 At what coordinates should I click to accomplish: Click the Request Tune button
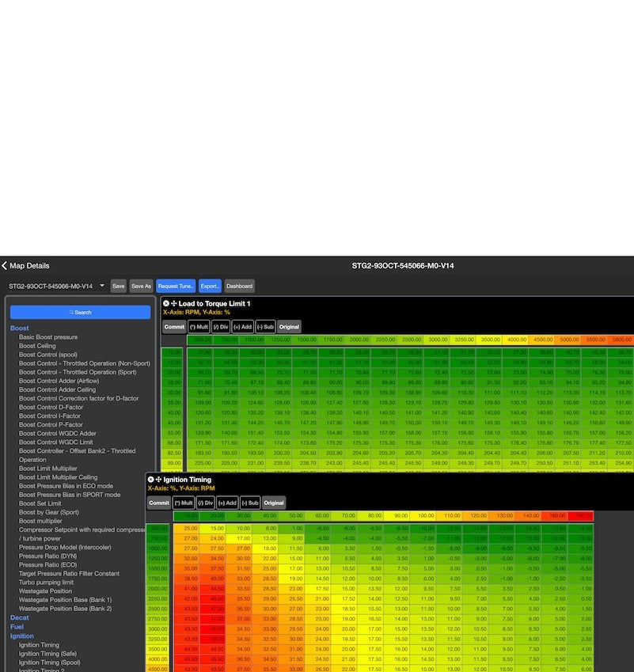177,286
